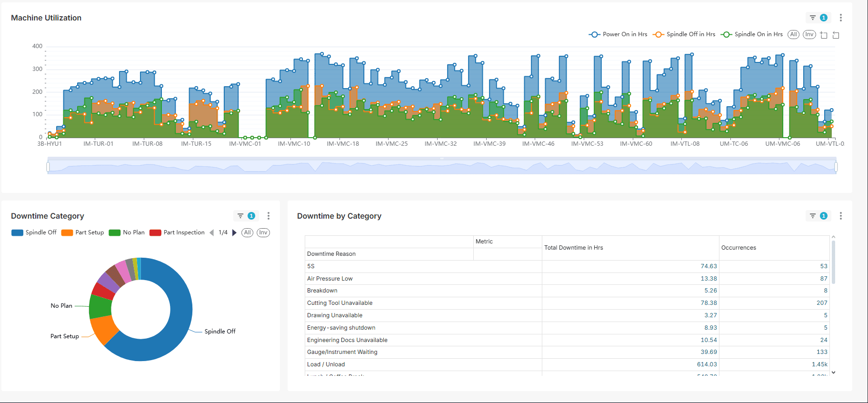The height and width of the screenshot is (403, 868).
Task: Go to next legend page in Downtime Category
Action: [x=234, y=232]
